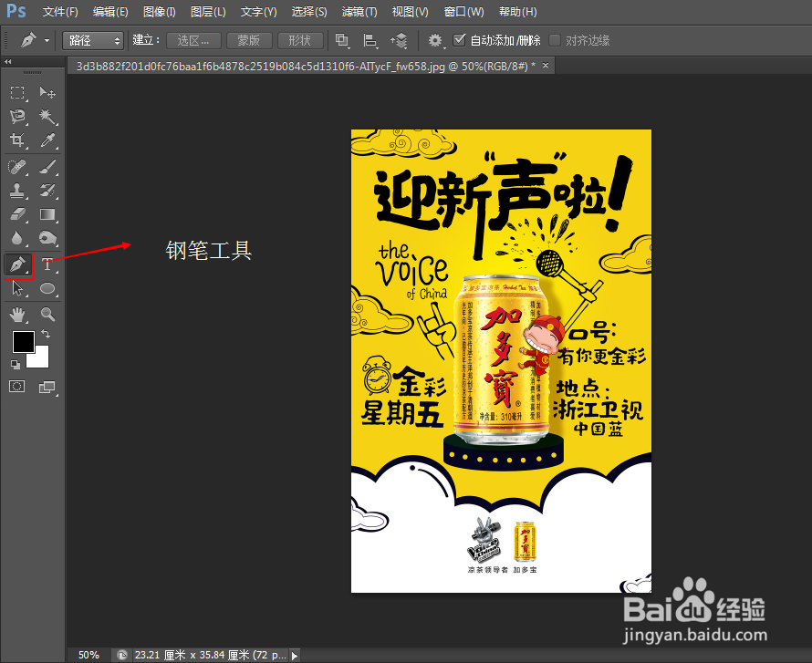Image resolution: width=812 pixels, height=663 pixels.
Task: Select the History Brush tool
Action: click(x=47, y=191)
